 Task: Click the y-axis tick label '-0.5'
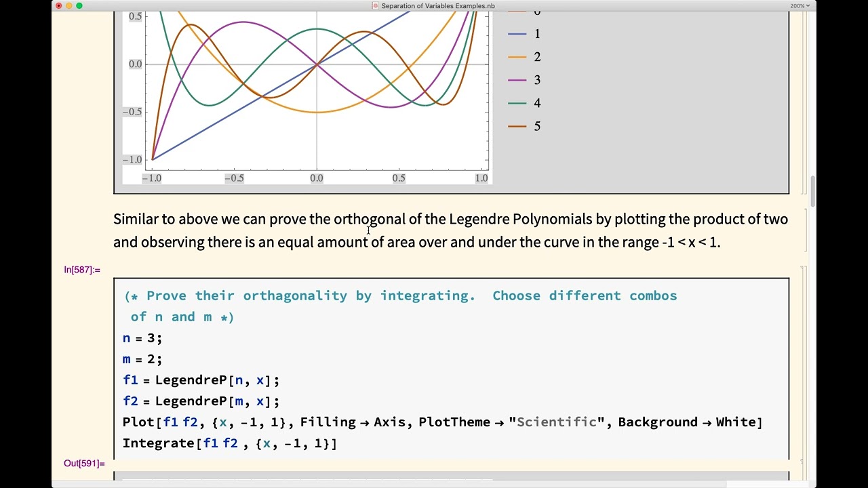[x=133, y=112]
